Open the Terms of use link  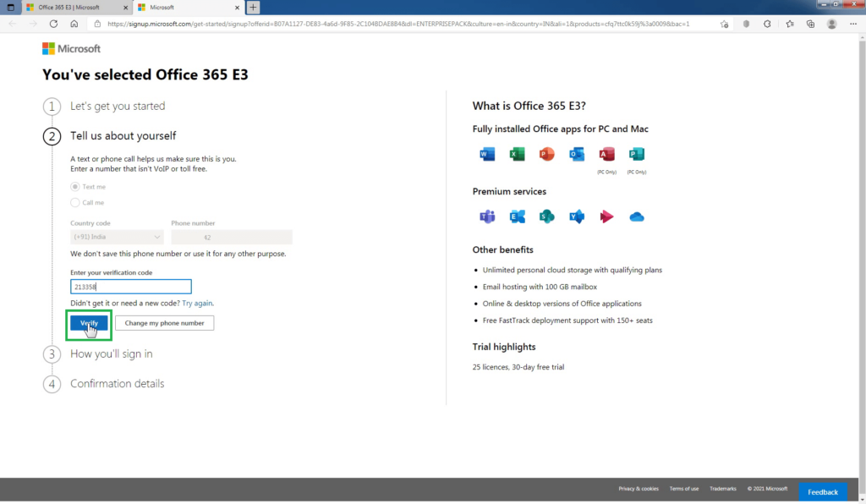pyautogui.click(x=683, y=489)
